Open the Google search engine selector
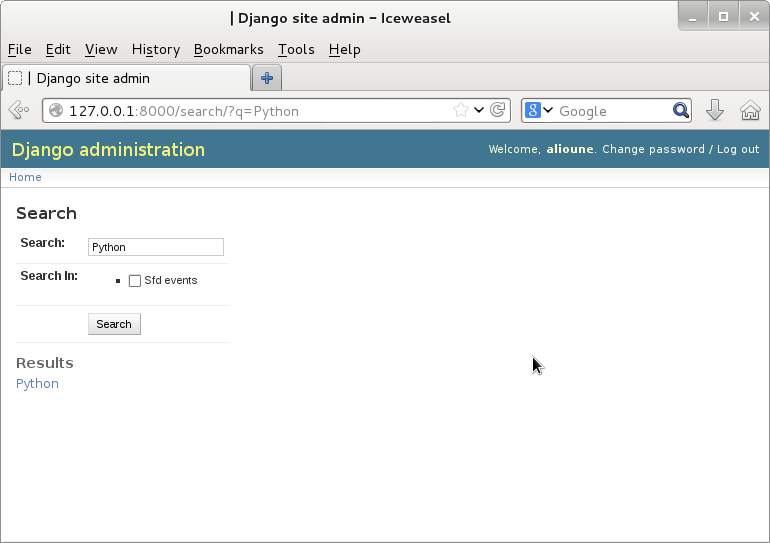770x543 pixels. click(x=539, y=110)
